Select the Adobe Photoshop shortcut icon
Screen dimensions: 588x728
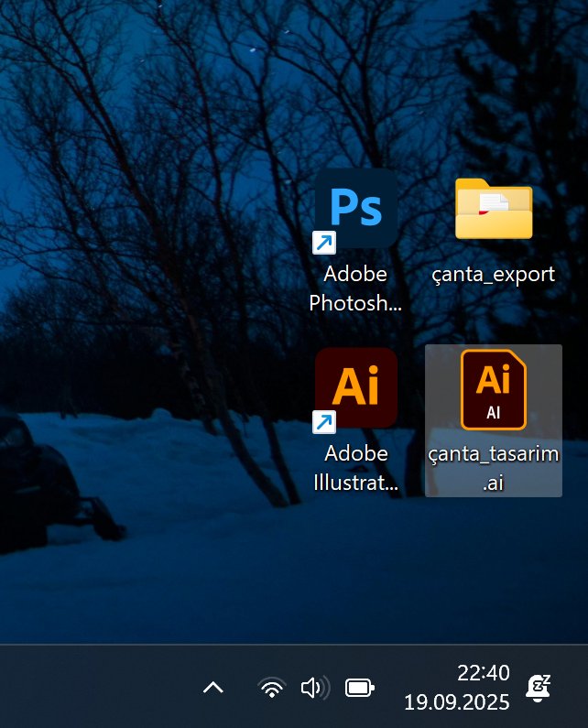coord(356,209)
